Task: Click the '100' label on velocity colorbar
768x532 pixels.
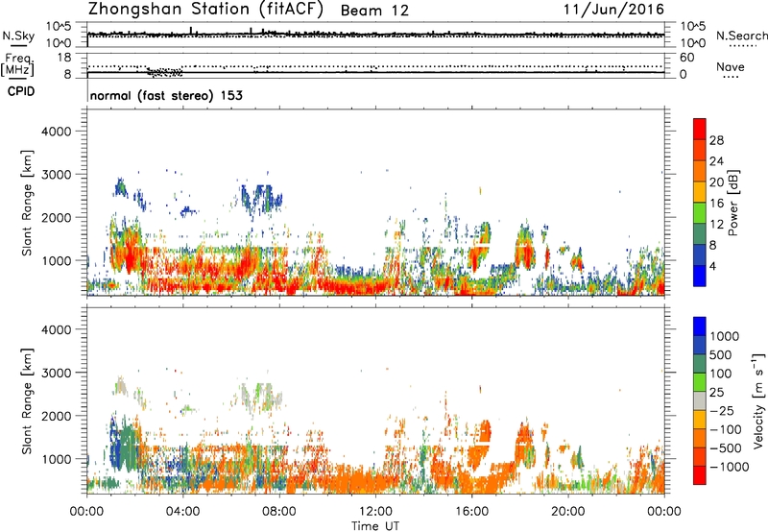Action: (x=721, y=374)
